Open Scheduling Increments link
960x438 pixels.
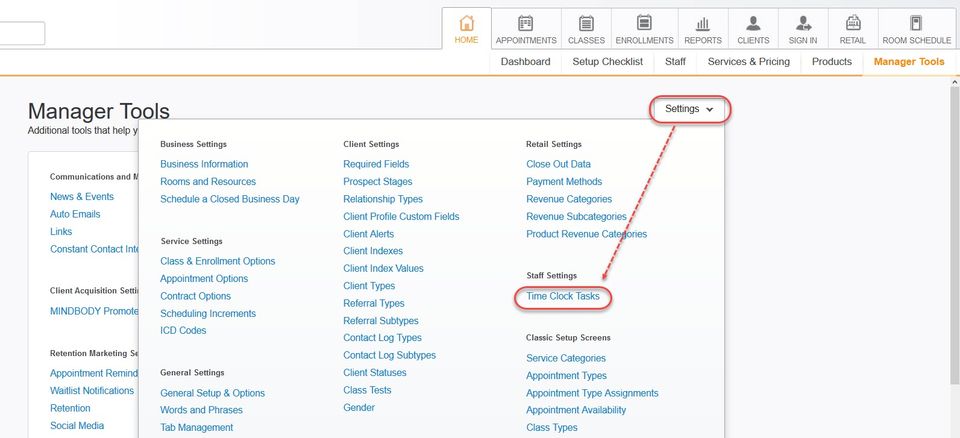[x=208, y=314]
